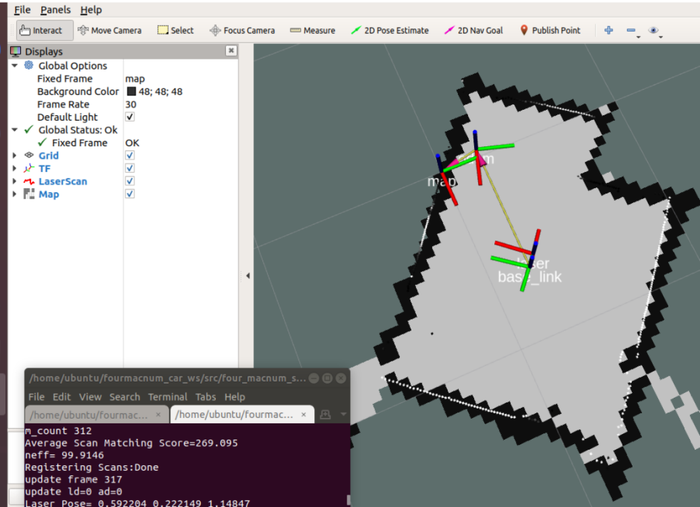Click the Global Status green checkmark
The width and height of the screenshot is (700, 507).
pos(29,130)
